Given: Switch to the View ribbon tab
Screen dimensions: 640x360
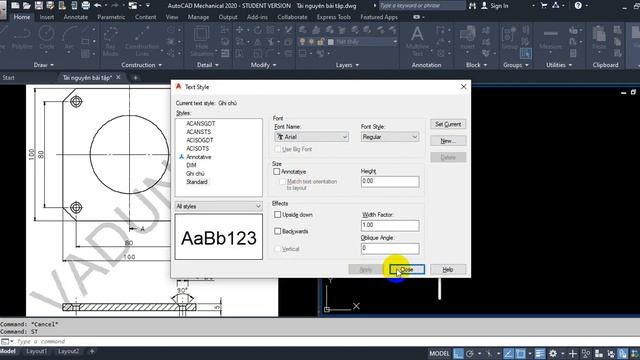Looking at the screenshot, I should click(172, 17).
